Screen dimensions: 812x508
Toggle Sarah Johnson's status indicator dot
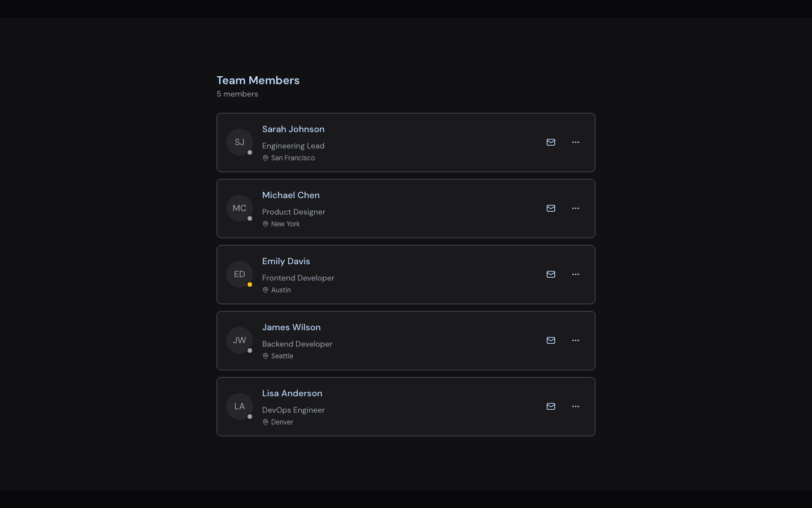[250, 152]
